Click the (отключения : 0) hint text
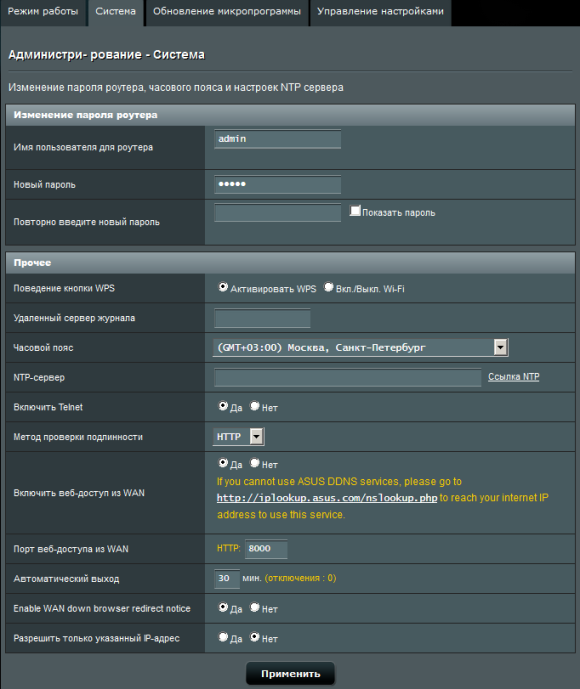Viewport: 580px width, 689px height. (300, 578)
